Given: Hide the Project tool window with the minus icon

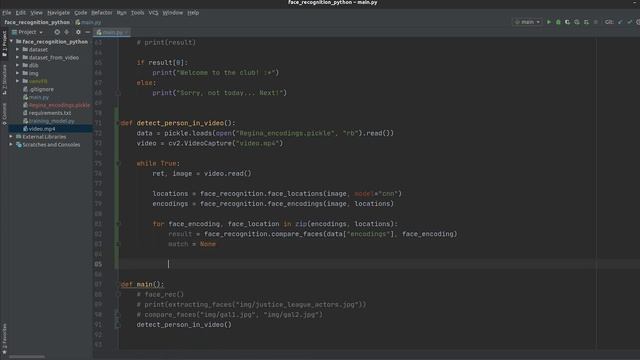Looking at the screenshot, I should point(87,32).
